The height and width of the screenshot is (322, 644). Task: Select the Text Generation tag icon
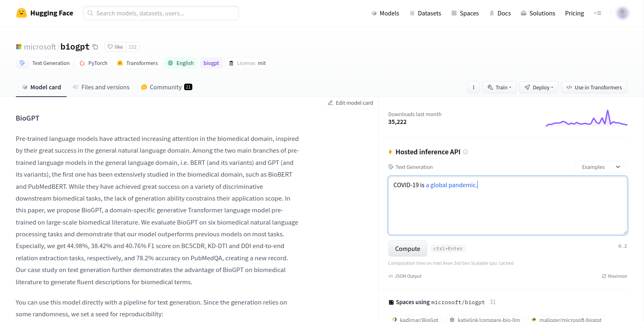pos(23,63)
